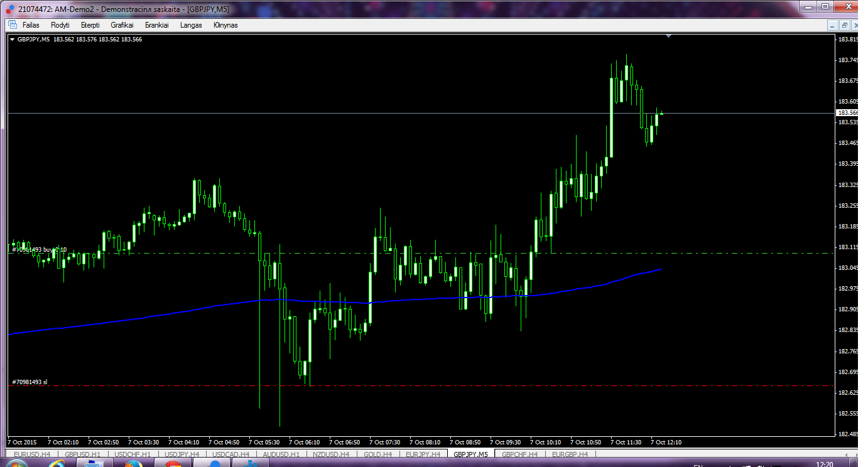Minimize the MetaTrader main window
Screen dimensions: 868x467
click(808, 7)
